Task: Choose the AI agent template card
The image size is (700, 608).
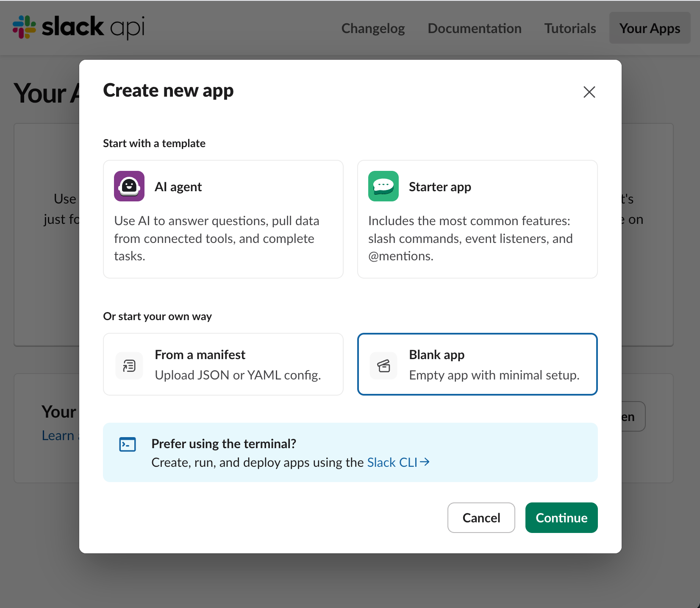Action: [223, 219]
